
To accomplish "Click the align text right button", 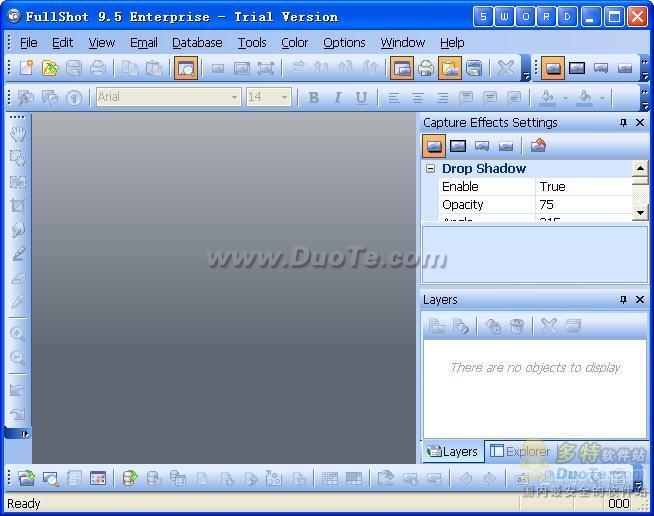I will [x=442, y=98].
